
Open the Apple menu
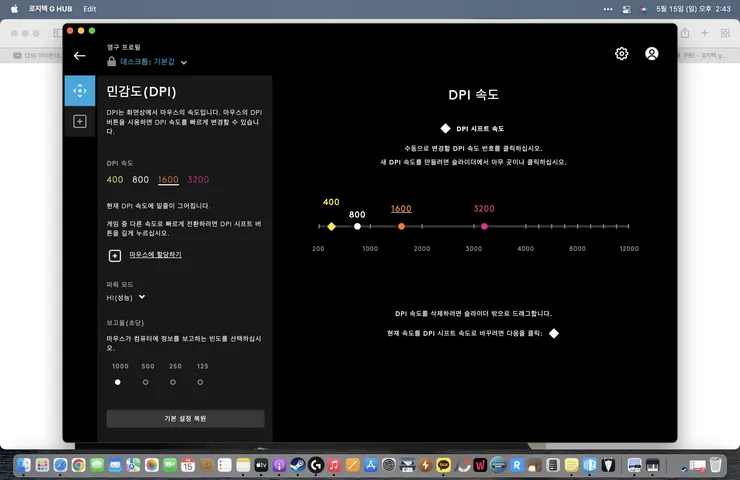tap(14, 8)
